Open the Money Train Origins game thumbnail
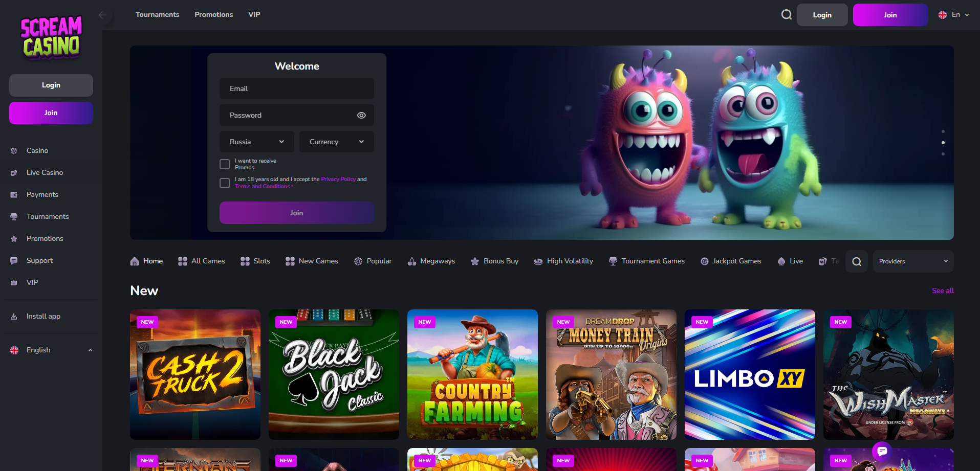 611,374
